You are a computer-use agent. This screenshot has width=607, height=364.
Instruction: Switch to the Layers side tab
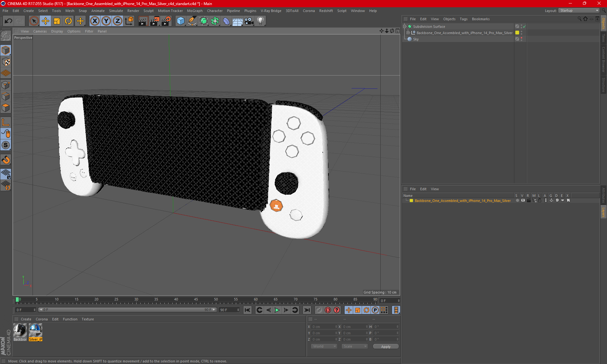[604, 212]
